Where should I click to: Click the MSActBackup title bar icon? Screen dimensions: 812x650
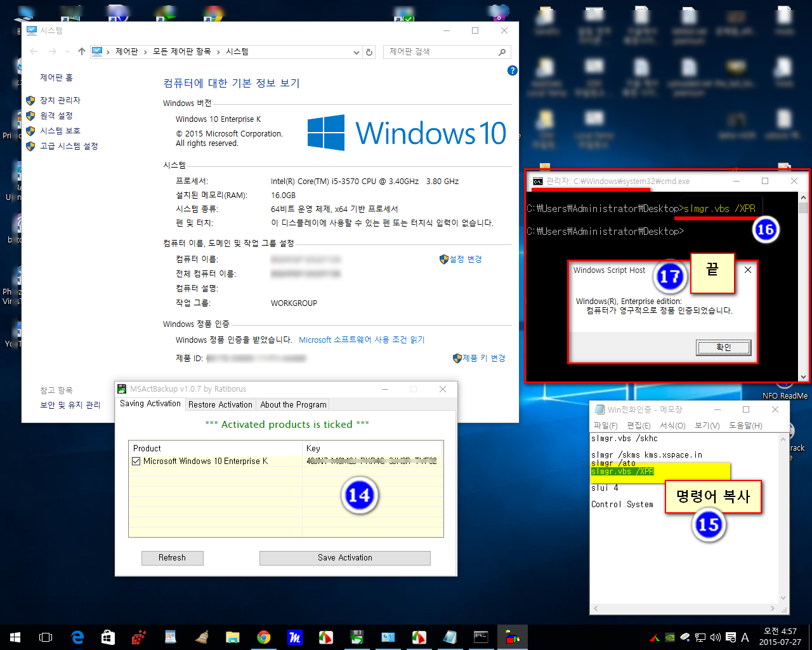point(122,389)
